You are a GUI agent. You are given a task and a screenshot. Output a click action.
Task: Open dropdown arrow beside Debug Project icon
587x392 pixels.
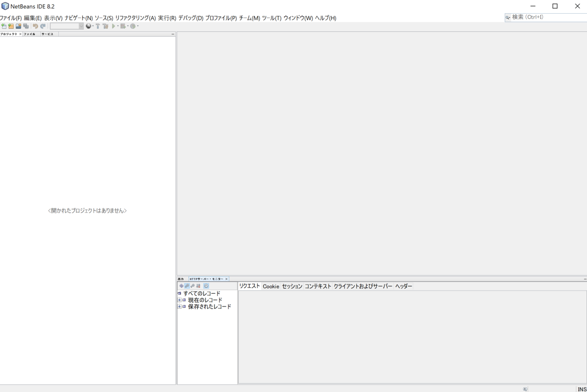pyautogui.click(x=128, y=26)
